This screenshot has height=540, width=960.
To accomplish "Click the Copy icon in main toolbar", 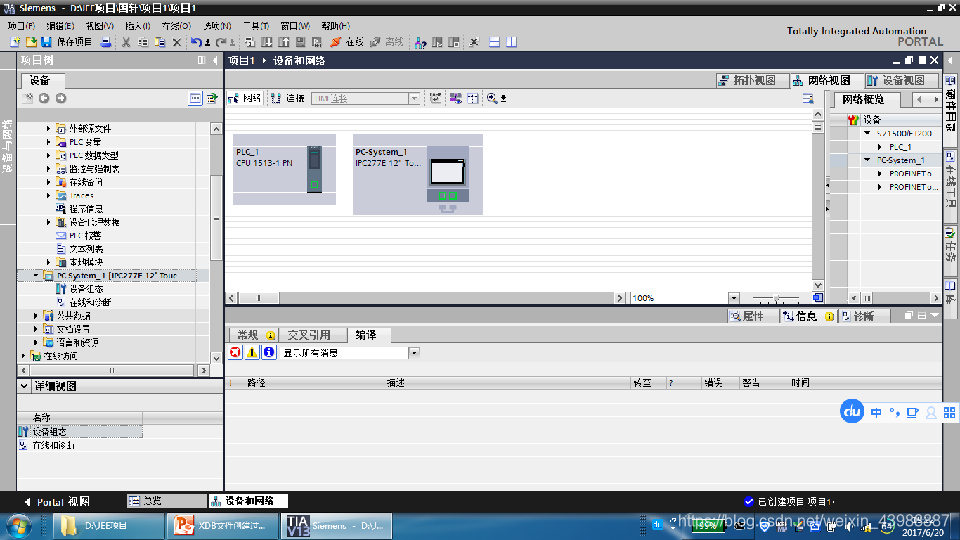I will coord(143,42).
